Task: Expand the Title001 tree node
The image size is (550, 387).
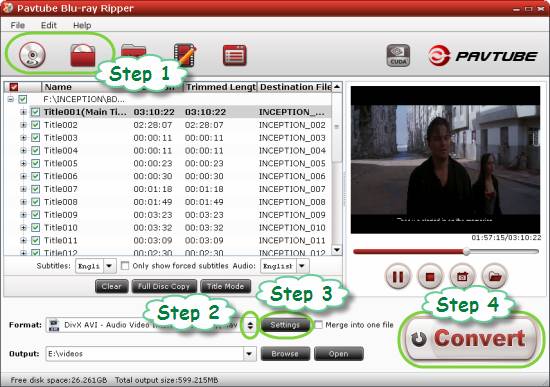Action: pyautogui.click(x=24, y=112)
